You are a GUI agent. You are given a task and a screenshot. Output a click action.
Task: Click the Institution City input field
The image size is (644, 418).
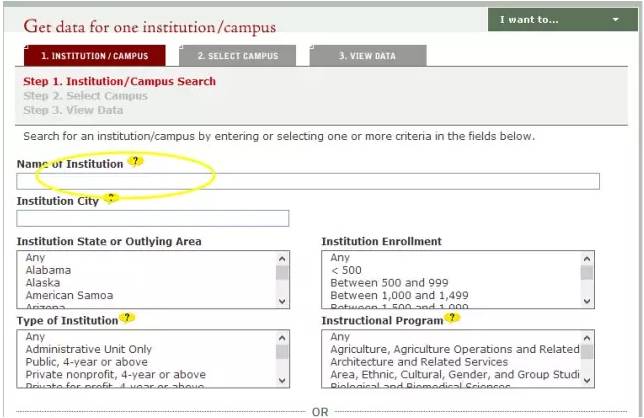pos(153,218)
